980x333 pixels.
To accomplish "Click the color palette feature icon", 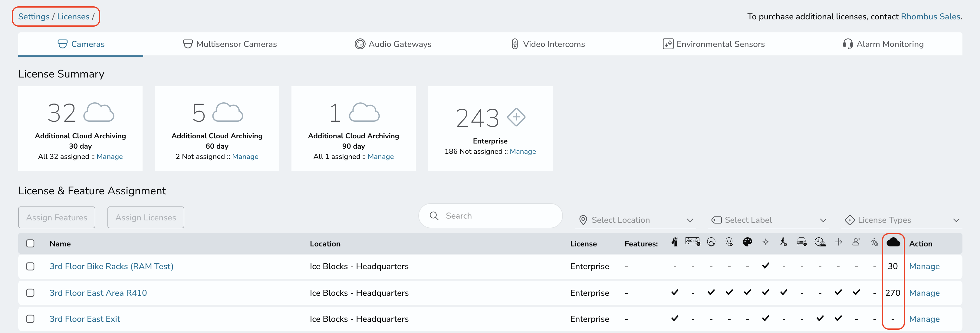I will coord(747,242).
